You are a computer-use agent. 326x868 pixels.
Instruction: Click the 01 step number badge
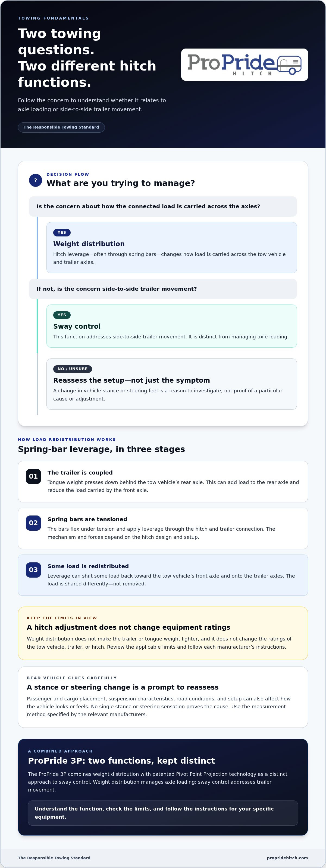(x=33, y=476)
